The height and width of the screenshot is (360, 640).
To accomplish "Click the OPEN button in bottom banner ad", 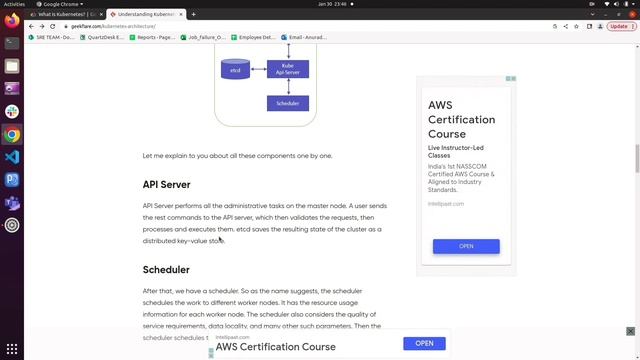I will point(424,343).
